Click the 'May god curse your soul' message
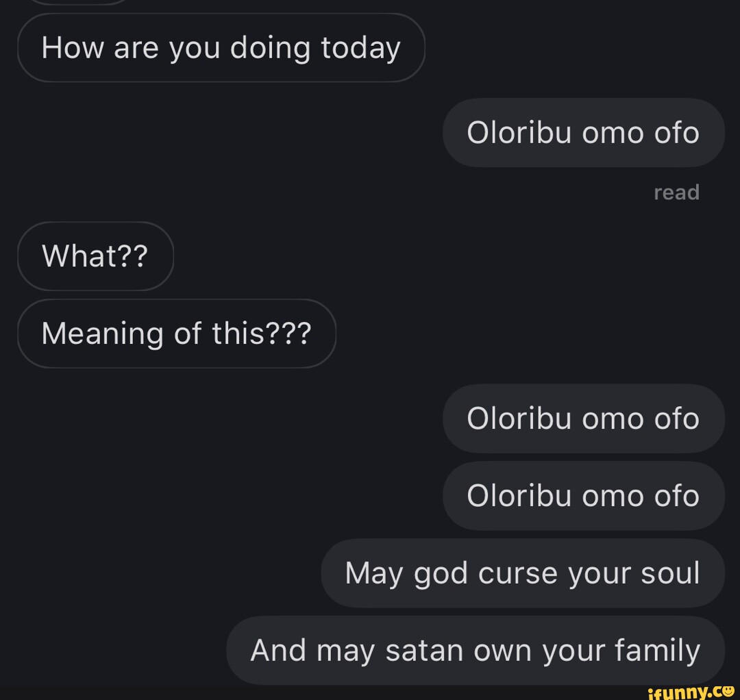Image resolution: width=740 pixels, height=700 pixels. pos(523,573)
